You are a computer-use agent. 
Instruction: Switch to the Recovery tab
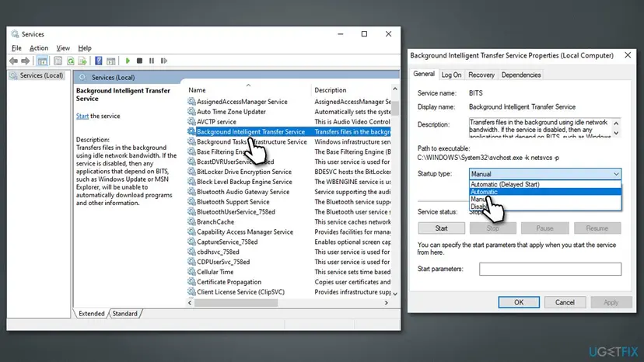(481, 75)
